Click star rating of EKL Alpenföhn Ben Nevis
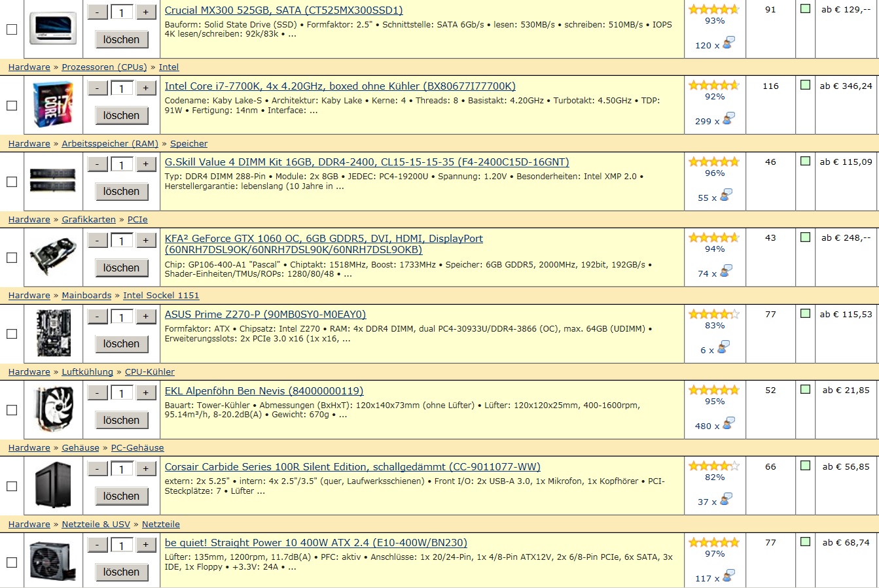 pyautogui.click(x=714, y=390)
